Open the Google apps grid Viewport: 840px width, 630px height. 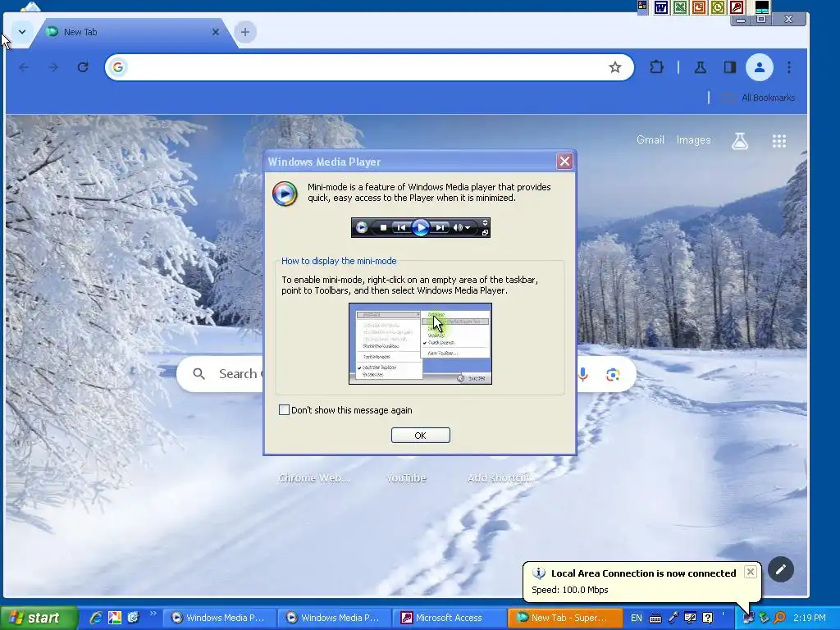(779, 141)
